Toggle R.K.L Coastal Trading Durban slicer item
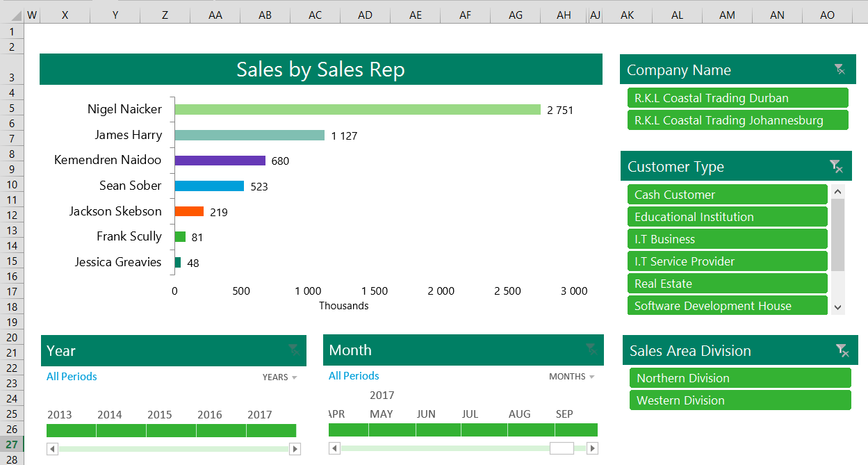Image resolution: width=868 pixels, height=465 pixels. pyautogui.click(x=737, y=98)
